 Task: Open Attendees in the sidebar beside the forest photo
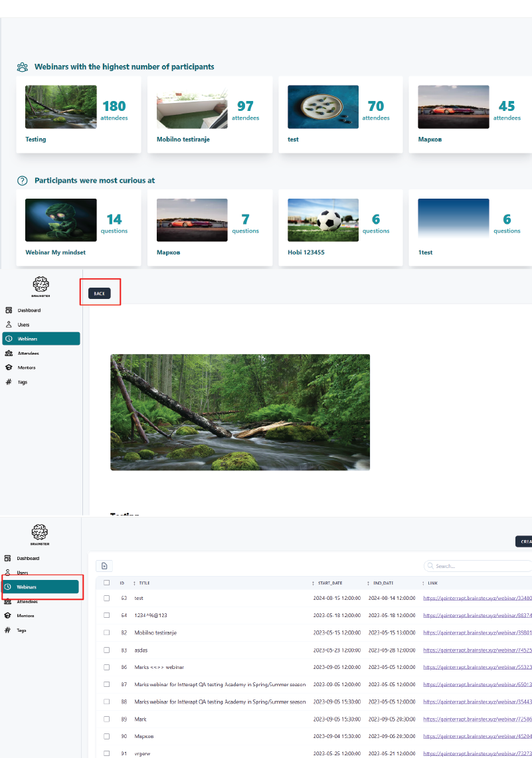28,353
